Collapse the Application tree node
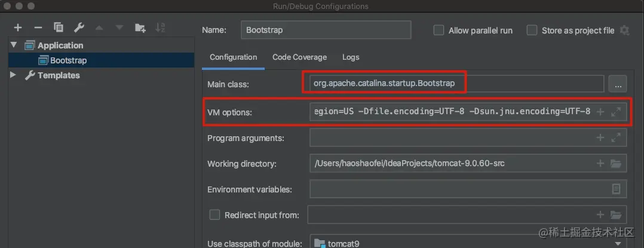Viewport: 644px width, 248px height. coord(14,45)
